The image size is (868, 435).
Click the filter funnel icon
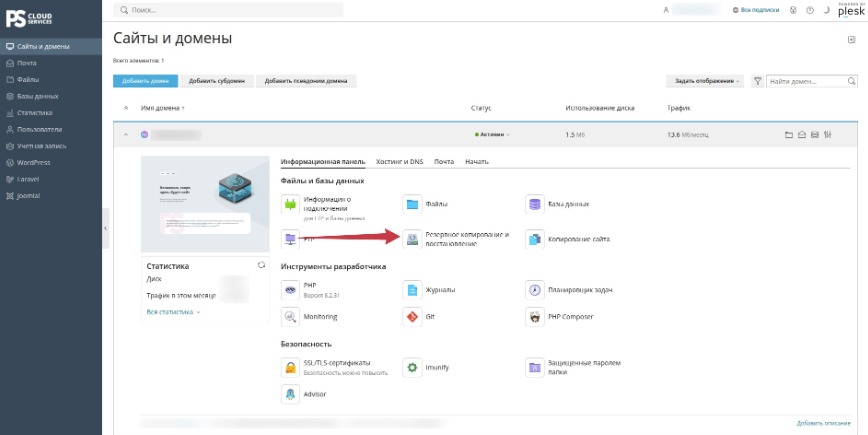(x=757, y=81)
